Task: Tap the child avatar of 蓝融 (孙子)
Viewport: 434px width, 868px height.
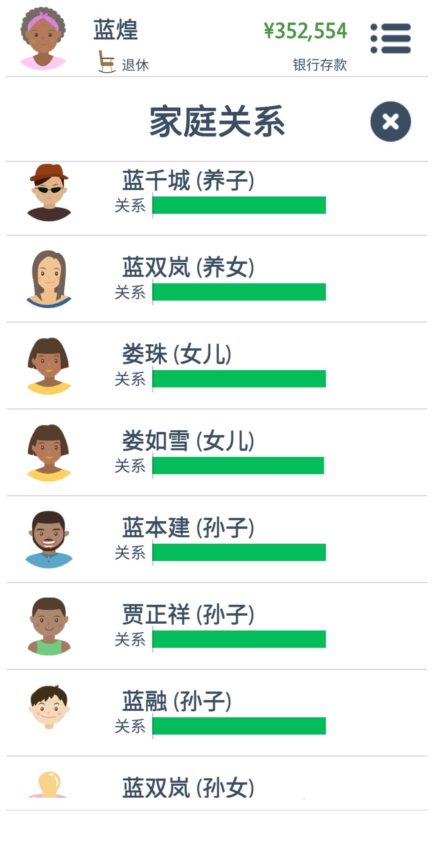Action: coord(49,707)
